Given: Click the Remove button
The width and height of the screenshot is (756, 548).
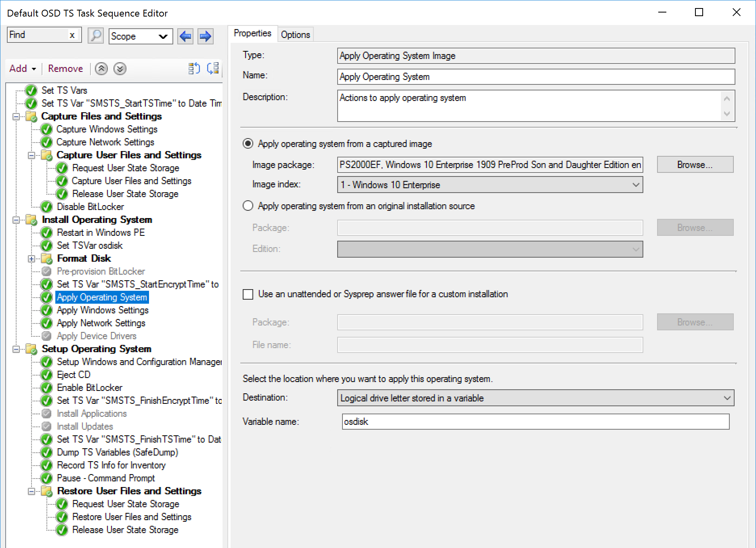Looking at the screenshot, I should pyautogui.click(x=65, y=69).
